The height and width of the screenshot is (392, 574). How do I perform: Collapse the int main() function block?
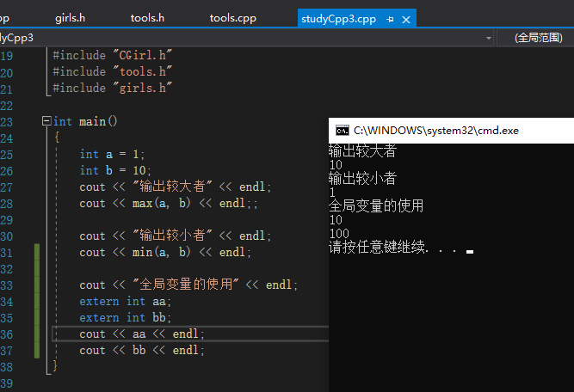(46, 120)
